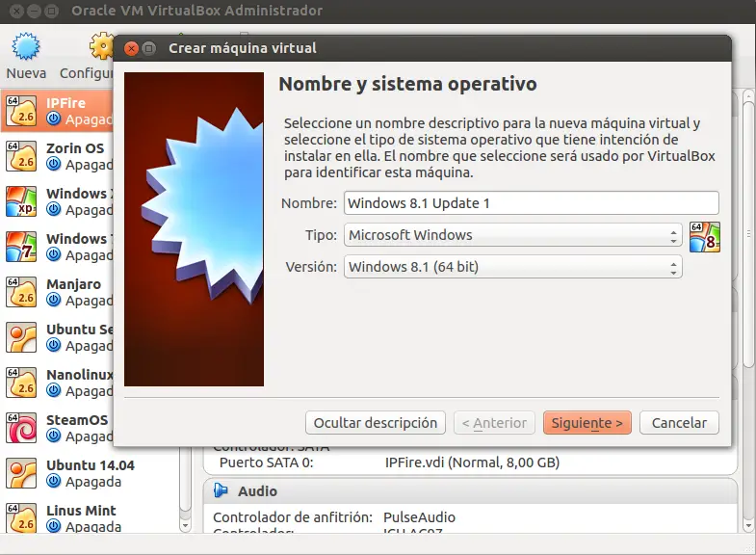Click the 'PulseAudio' value text
756x555 pixels.
point(419,517)
